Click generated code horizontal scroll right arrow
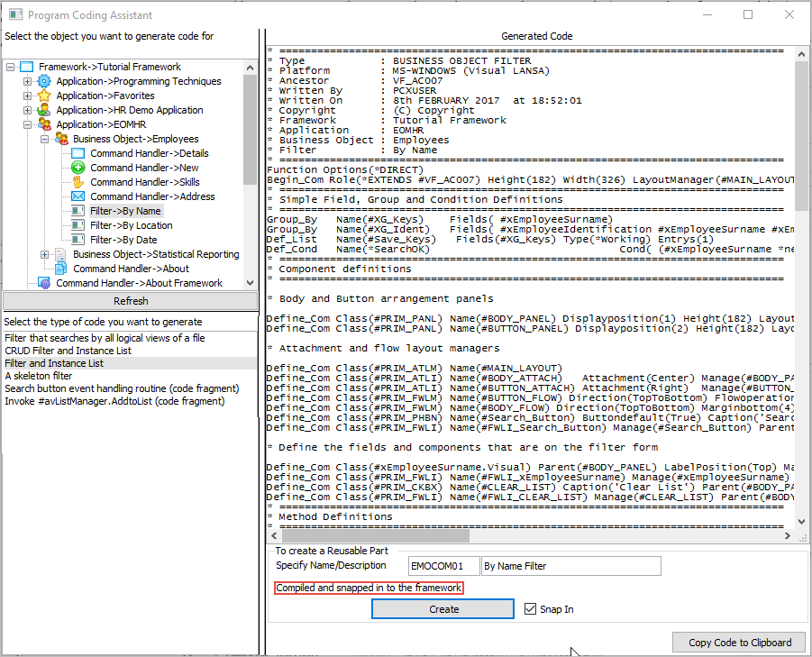812x657 pixels. [x=787, y=536]
